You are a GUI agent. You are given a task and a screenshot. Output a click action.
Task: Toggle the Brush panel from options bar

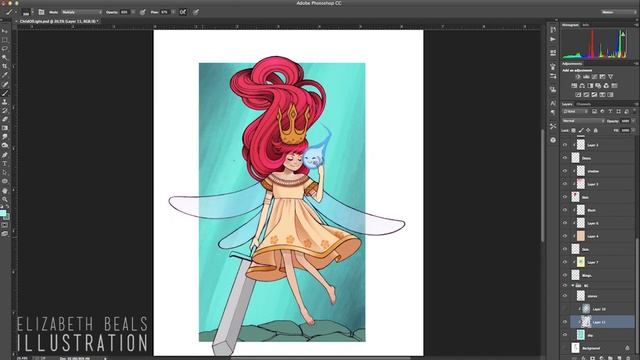(x=41, y=12)
